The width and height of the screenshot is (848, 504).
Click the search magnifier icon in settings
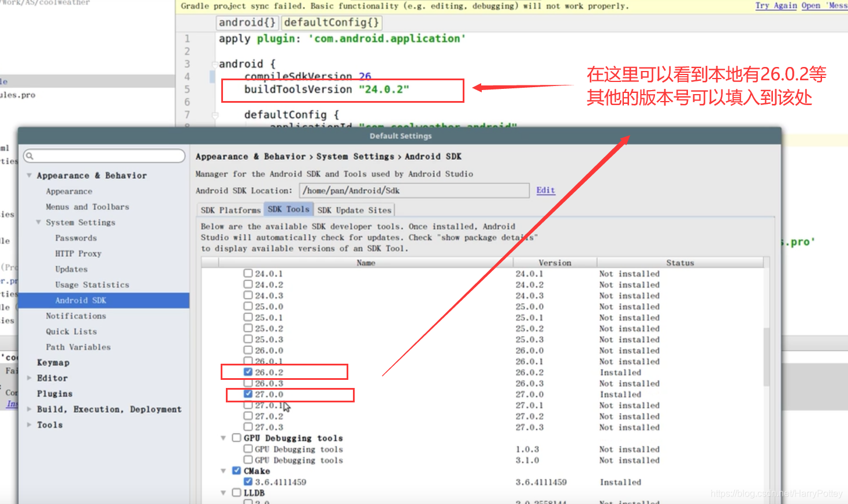click(x=29, y=156)
